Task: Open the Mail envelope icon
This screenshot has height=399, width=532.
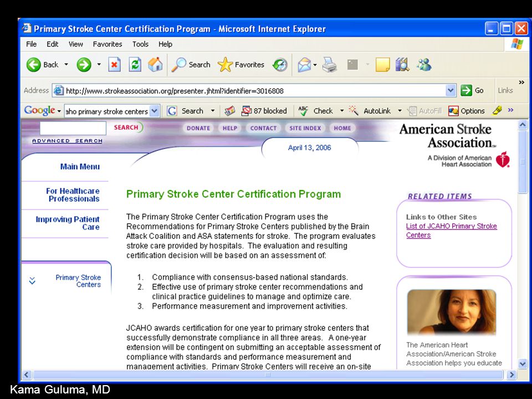Action: [304, 64]
